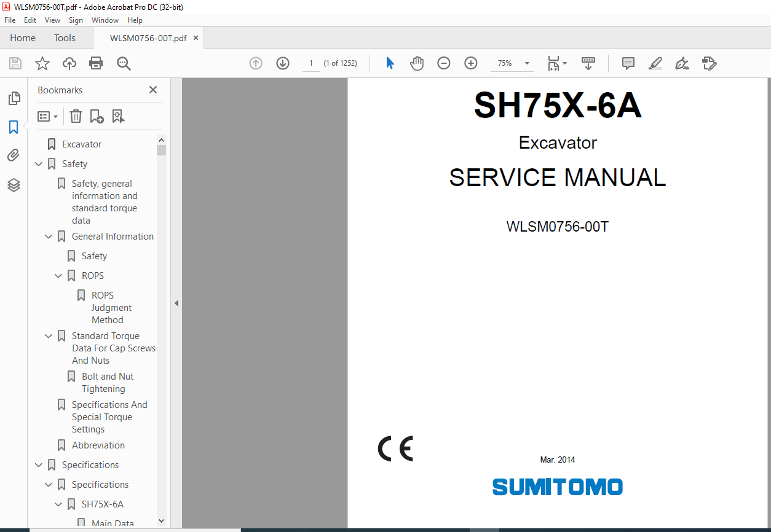Image resolution: width=771 pixels, height=532 pixels.
Task: Click the Save file icon
Action: (15, 63)
